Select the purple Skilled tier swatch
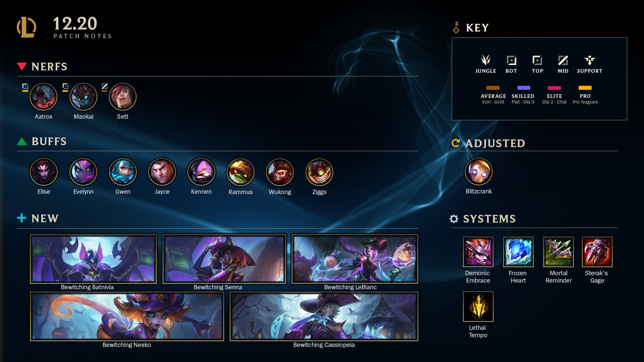 pos(524,88)
